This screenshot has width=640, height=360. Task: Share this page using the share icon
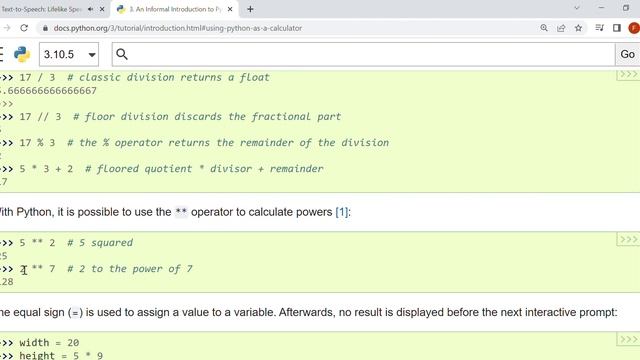(x=561, y=28)
